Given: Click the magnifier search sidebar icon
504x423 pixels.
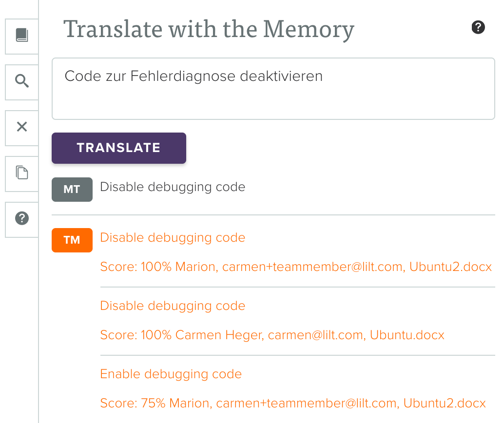Looking at the screenshot, I should [22, 81].
